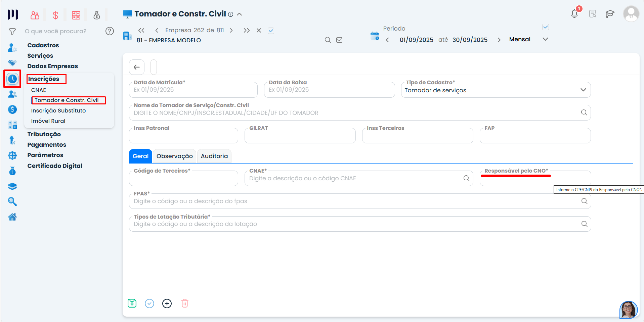The image size is (644, 322).
Task: Select Inscrição Substituto submenu item
Action: [58, 110]
